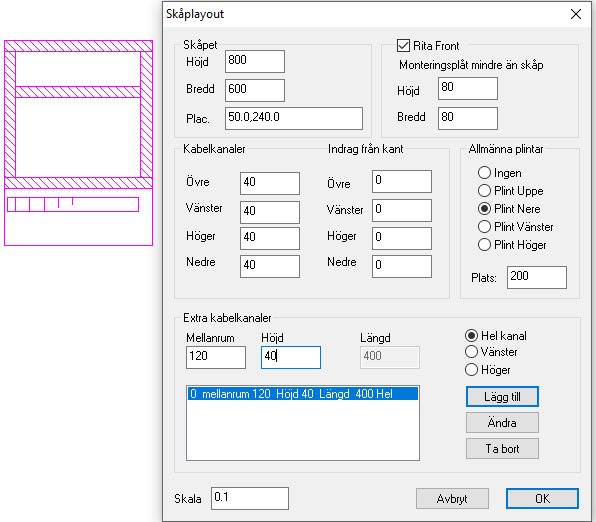
Task: Click the Lägg till button
Action: point(502,397)
